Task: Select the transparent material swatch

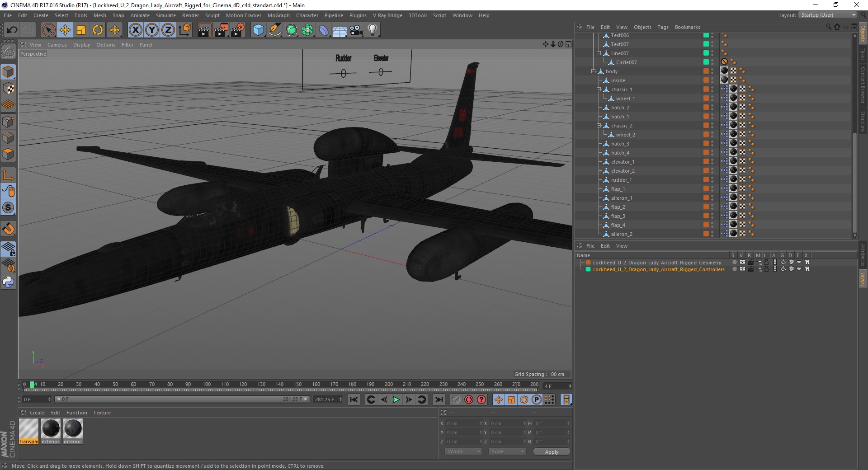Action: tap(28, 431)
